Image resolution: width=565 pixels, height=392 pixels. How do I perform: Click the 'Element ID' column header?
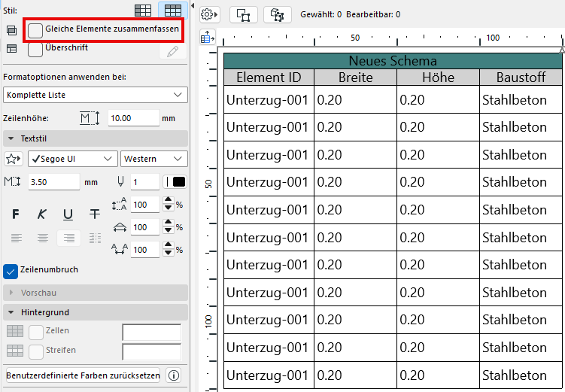[269, 77]
